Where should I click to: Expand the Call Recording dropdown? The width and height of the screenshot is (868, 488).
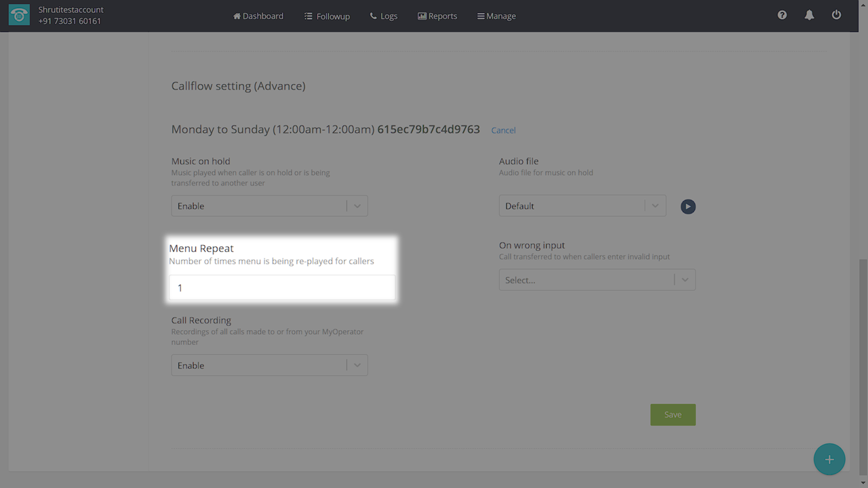tap(269, 365)
